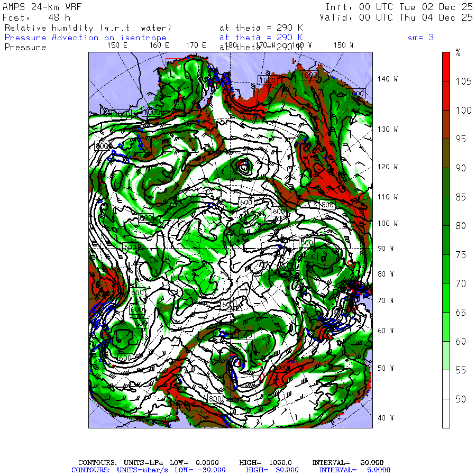476x476 pixels.
Task: Click the "75" color bar tick label
Action: pyautogui.click(x=461, y=254)
